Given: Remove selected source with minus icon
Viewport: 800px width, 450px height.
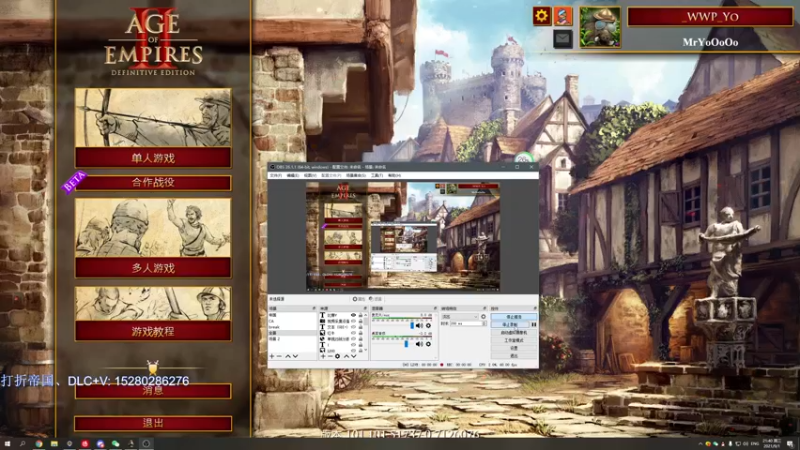Looking at the screenshot, I should coord(330,356).
